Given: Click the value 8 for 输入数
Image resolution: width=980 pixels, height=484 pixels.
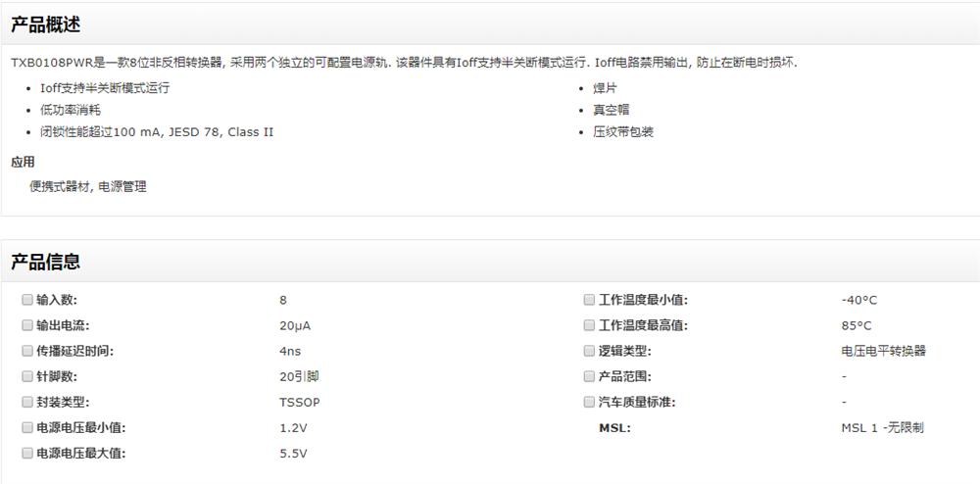Looking at the screenshot, I should tap(283, 301).
